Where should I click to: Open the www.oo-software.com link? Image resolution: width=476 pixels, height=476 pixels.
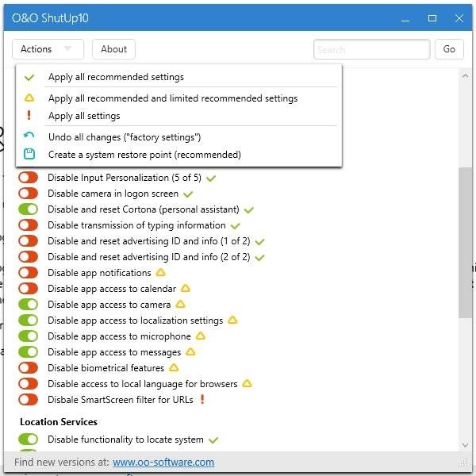tap(163, 462)
